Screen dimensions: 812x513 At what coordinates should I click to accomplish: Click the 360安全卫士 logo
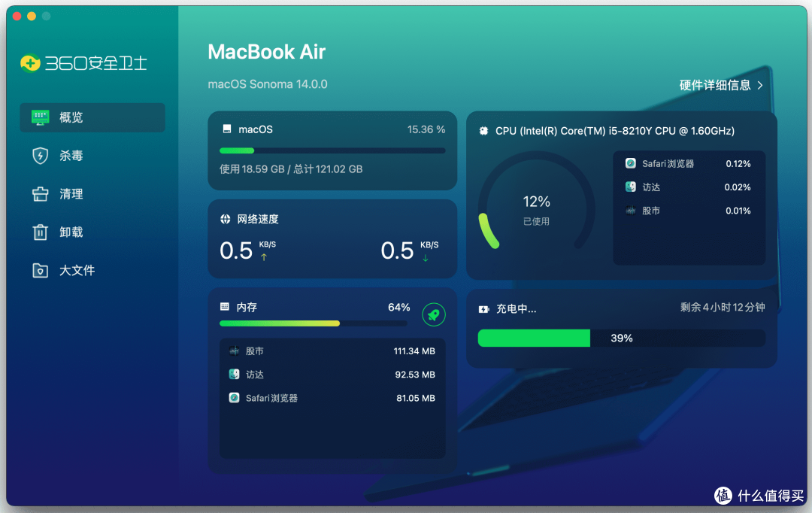click(84, 63)
